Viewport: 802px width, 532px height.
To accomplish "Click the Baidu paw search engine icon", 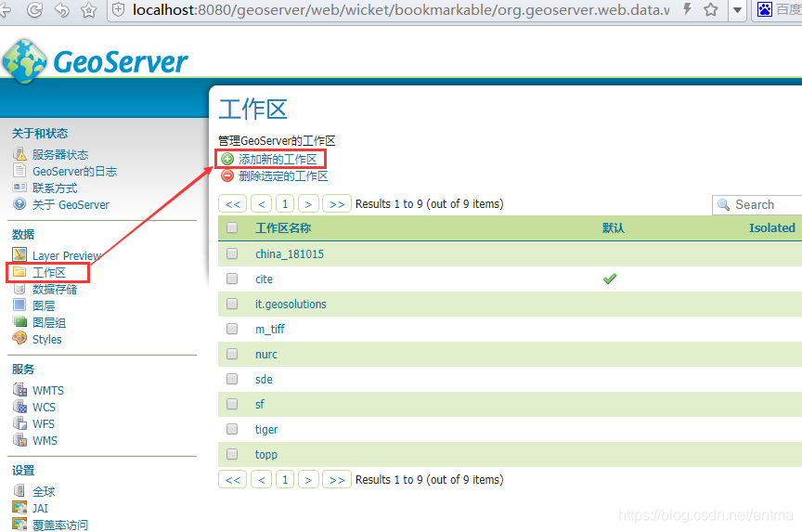I will pyautogui.click(x=765, y=9).
